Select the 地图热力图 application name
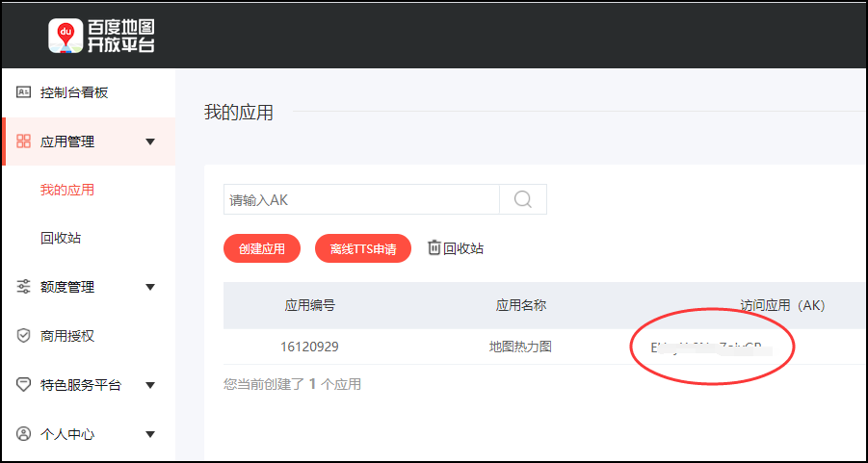868x463 pixels. (x=520, y=347)
